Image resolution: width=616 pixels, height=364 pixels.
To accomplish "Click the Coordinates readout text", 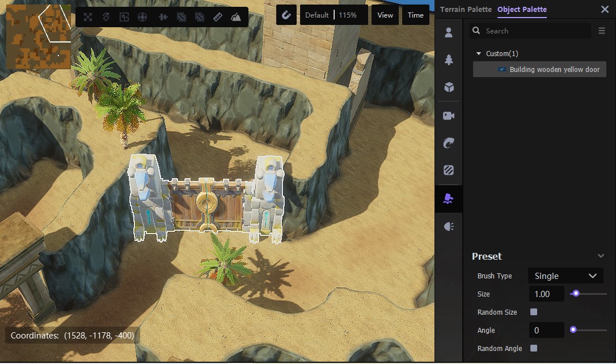I will click(72, 335).
